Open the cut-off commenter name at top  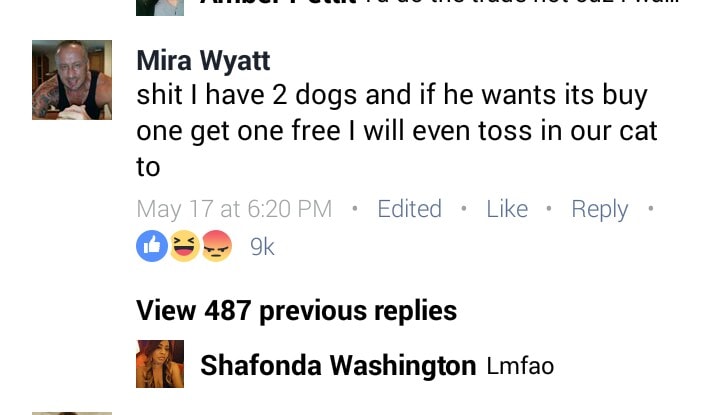coord(278,2)
